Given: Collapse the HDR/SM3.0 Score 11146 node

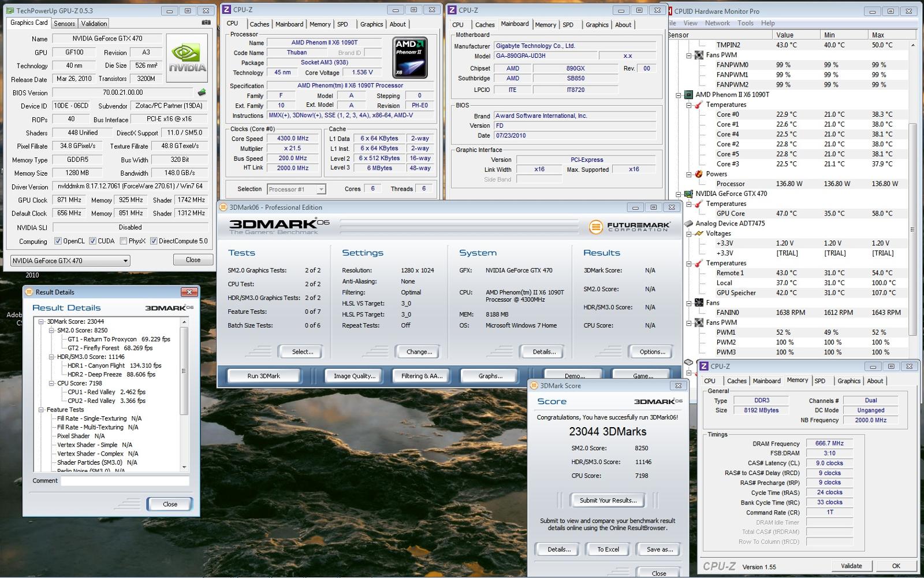Looking at the screenshot, I should (52, 357).
